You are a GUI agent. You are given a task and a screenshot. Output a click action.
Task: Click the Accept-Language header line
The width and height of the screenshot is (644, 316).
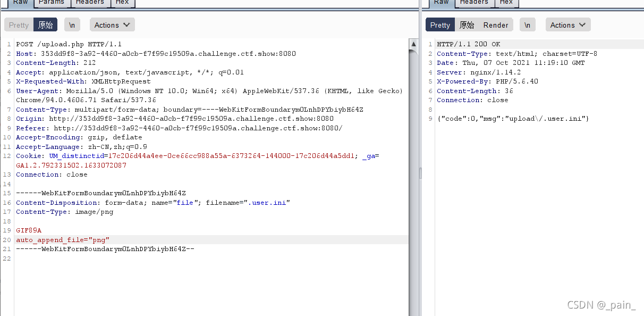(81, 147)
